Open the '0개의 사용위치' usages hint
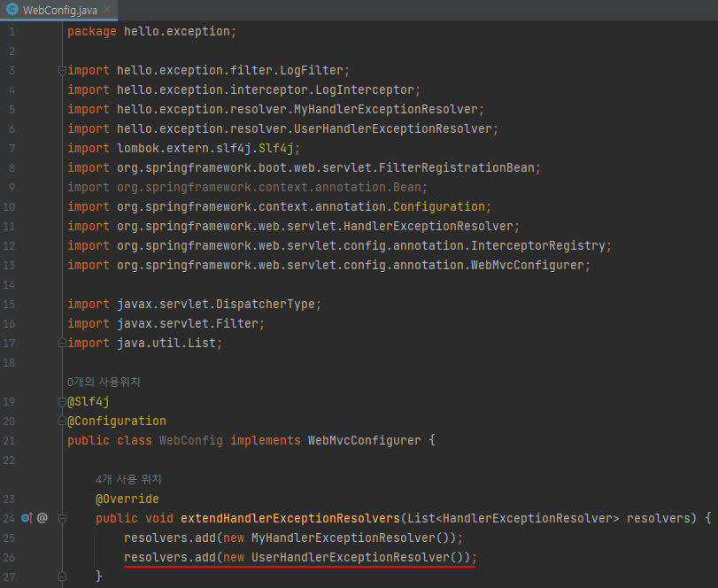718x588 pixels. coord(104,382)
